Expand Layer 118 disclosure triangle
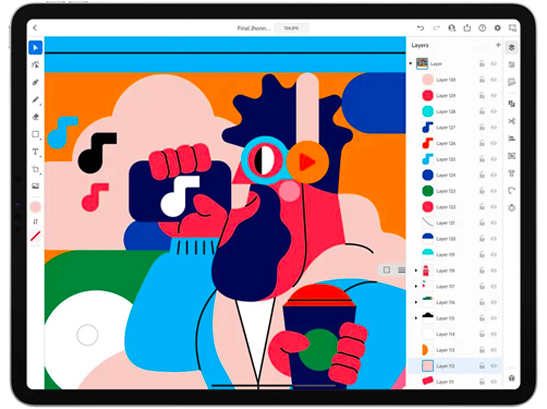 (x=416, y=270)
